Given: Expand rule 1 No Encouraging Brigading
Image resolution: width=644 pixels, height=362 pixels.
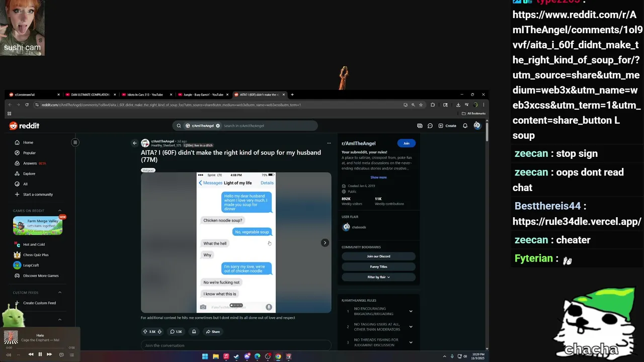Looking at the screenshot, I should [x=411, y=311].
